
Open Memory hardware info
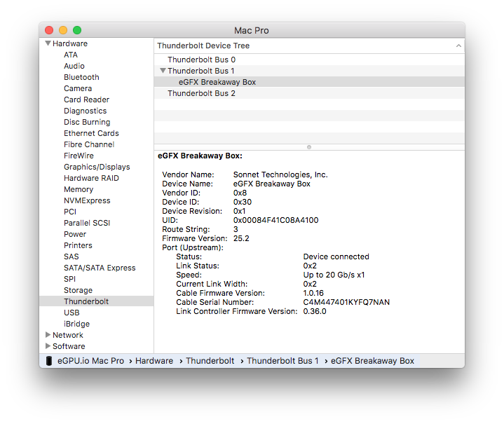tap(79, 189)
